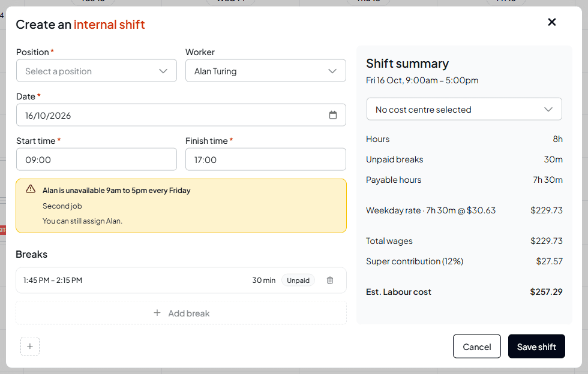Click the Total wages value $229.73
Viewport: 588px width, 374px height.
coord(547,240)
